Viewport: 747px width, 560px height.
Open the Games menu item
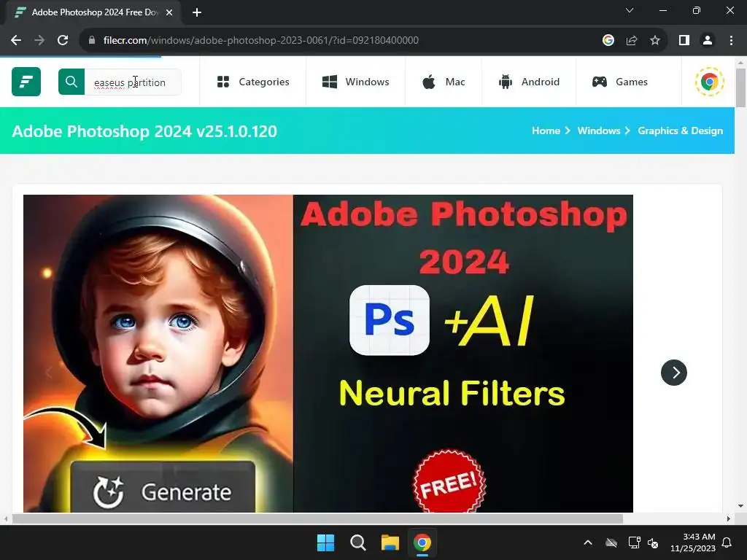[x=620, y=82]
